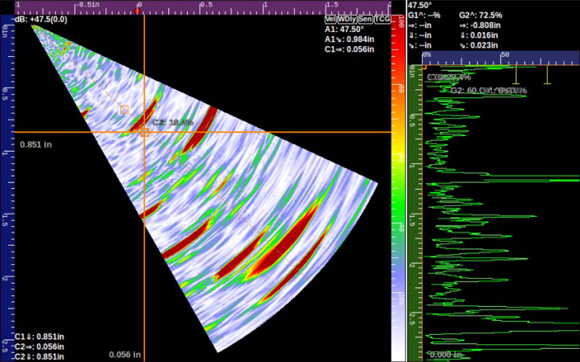The height and width of the screenshot is (362, 580).
Task: Select the A1 47.50° angle reading
Action: (344, 29)
